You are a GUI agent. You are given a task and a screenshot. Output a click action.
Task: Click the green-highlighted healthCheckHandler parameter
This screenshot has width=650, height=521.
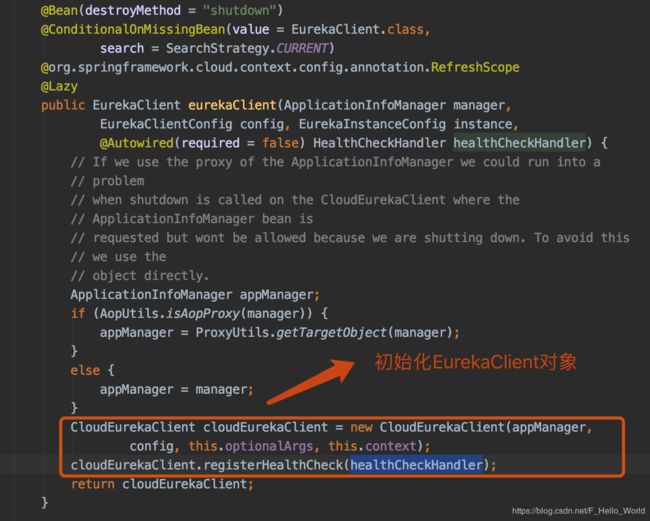[x=520, y=143]
